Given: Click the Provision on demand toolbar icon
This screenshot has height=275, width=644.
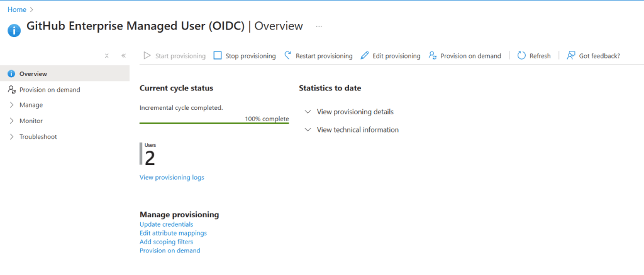Looking at the screenshot, I should pos(433,56).
